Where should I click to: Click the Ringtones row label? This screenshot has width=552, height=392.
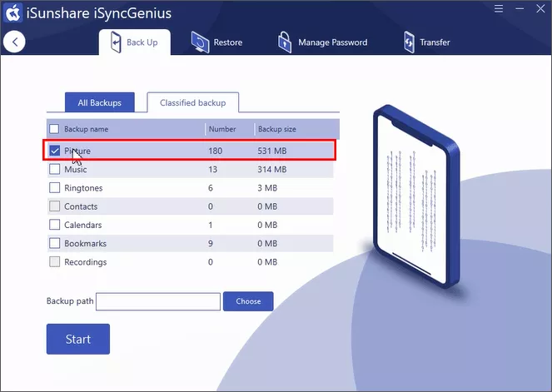point(83,188)
